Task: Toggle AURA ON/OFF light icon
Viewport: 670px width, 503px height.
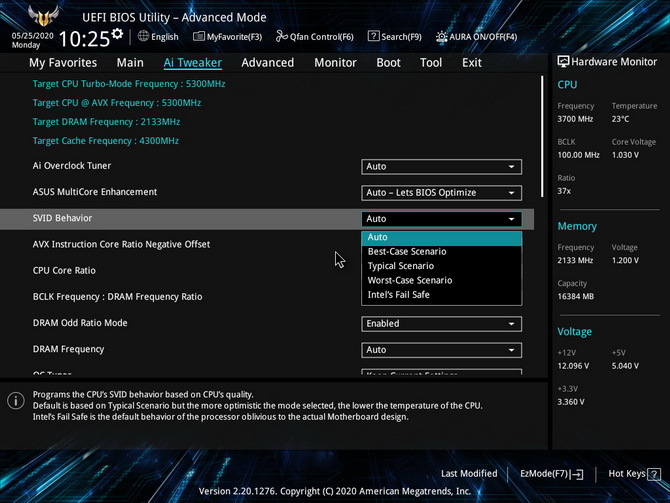Action: coord(441,37)
